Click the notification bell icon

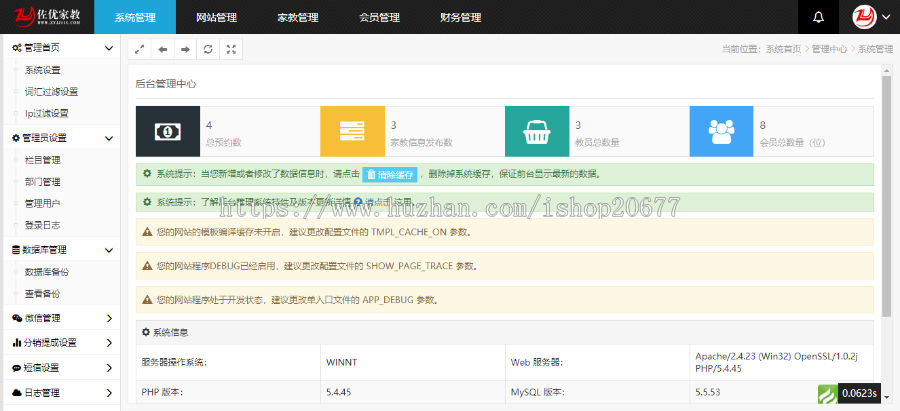pos(818,17)
